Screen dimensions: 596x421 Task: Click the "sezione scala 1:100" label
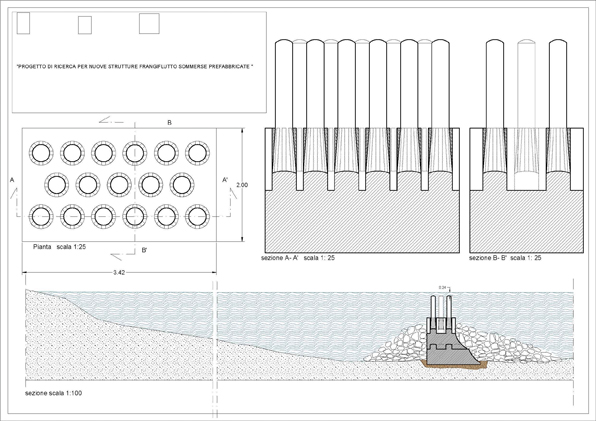pos(54,393)
